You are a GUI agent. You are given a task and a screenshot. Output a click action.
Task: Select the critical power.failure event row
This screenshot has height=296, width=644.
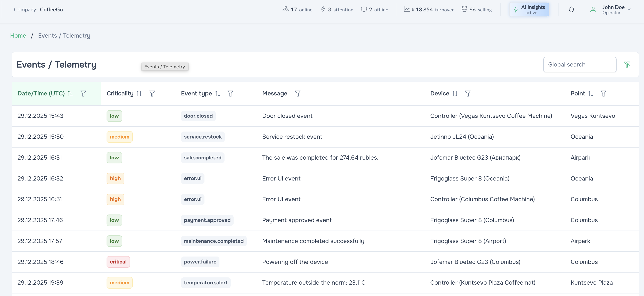tap(295, 262)
